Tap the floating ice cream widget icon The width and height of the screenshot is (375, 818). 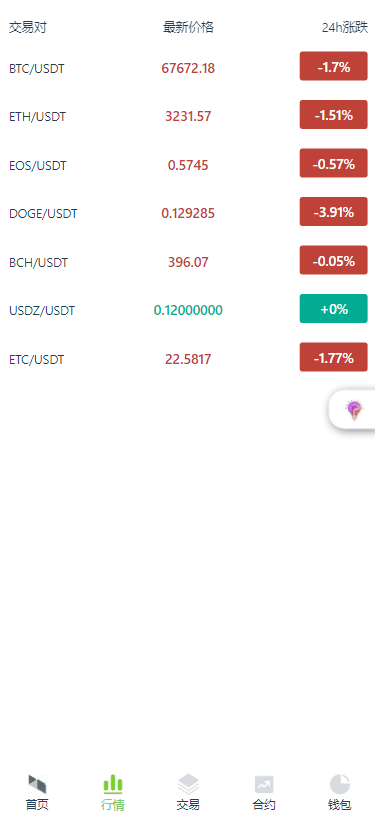pos(354,411)
